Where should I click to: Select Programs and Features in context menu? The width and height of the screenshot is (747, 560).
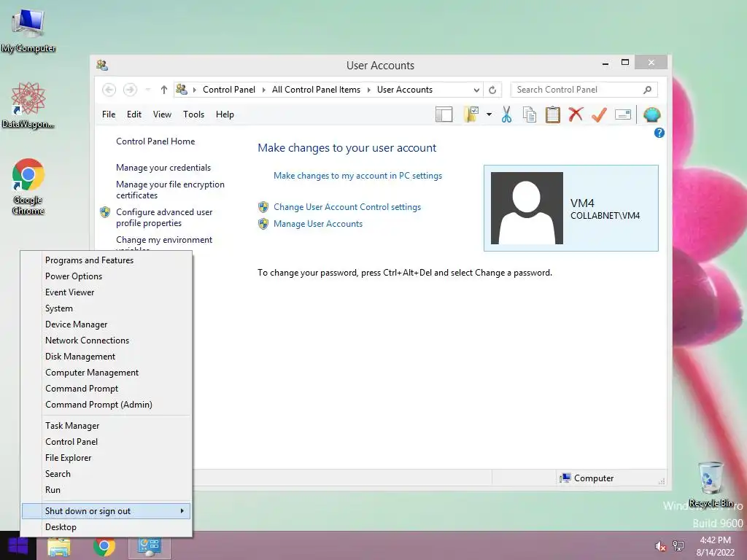click(x=107, y=260)
